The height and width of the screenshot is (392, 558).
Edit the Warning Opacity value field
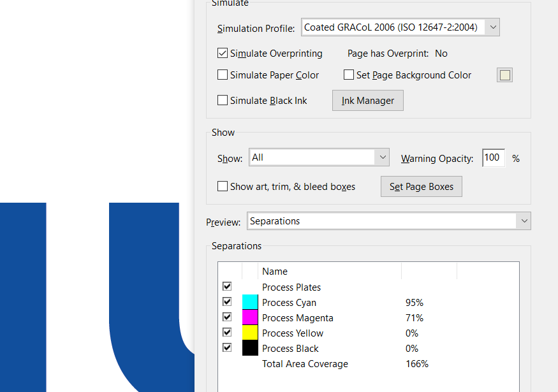[494, 157]
